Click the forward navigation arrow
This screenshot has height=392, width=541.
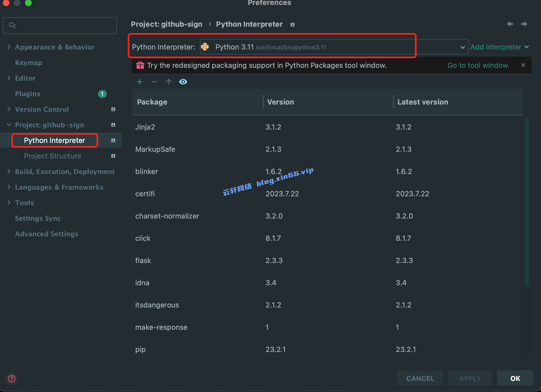point(524,24)
